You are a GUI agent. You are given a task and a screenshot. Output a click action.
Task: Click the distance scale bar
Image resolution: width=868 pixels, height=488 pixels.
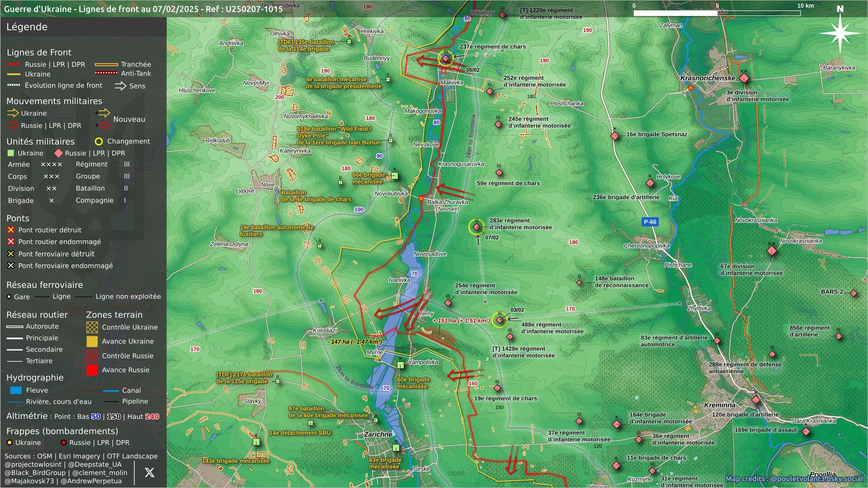(717, 13)
